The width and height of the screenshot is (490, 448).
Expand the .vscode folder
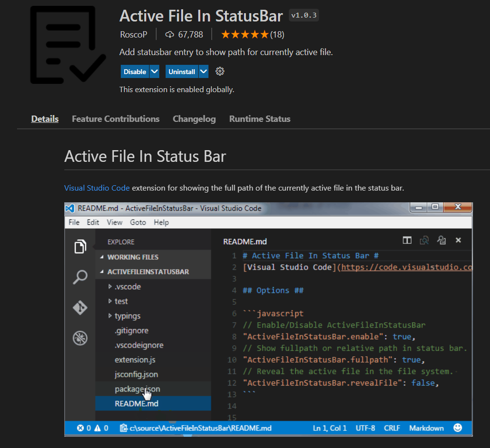point(110,287)
